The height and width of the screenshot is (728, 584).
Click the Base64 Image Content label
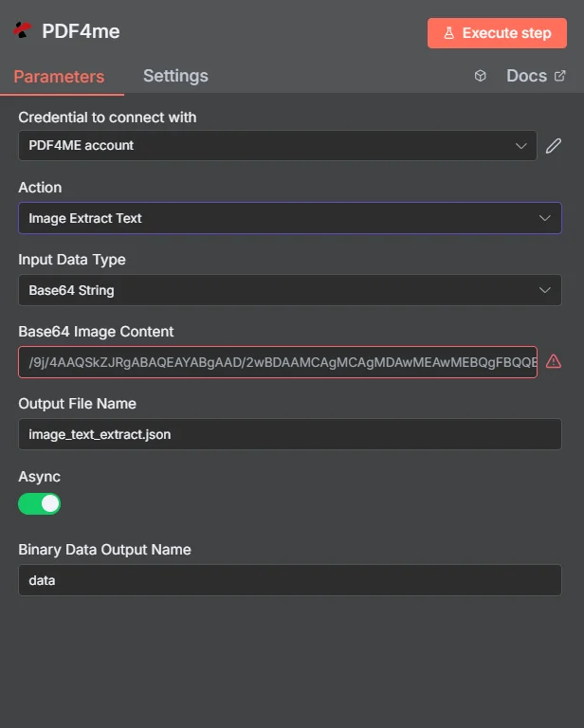[x=96, y=332]
